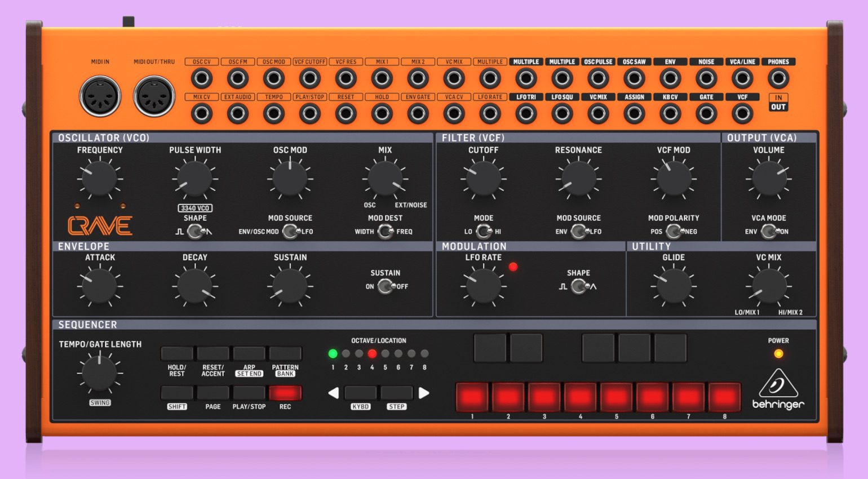
Task: Click the VCF CUTOFF patch jack
Action: pos(310,78)
